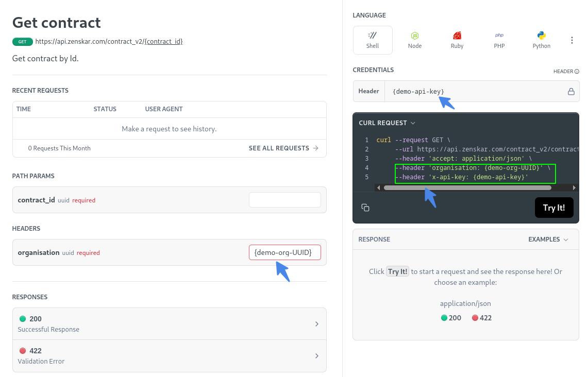588x377 pixels.
Task: Select the 200 example response
Action: point(451,318)
